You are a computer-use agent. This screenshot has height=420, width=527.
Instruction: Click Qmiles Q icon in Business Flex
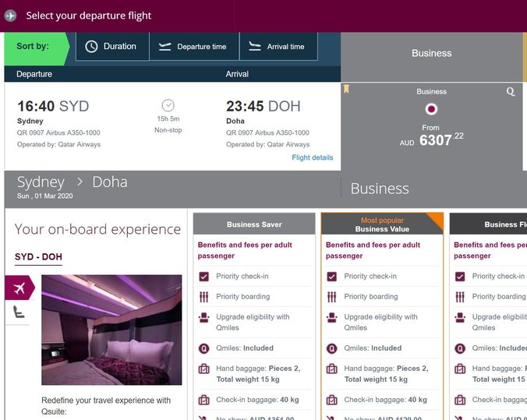[x=460, y=348]
